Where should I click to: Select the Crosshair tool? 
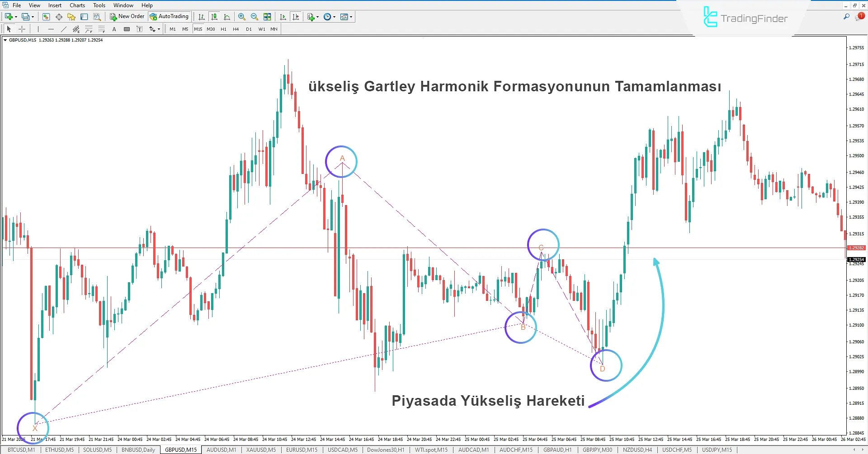(22, 28)
